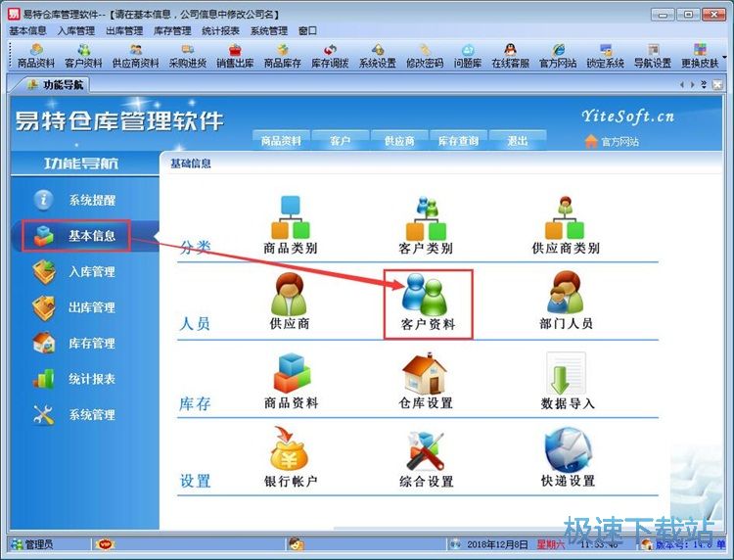Open 窗口 menu in menu bar
Image resolution: width=734 pixels, height=560 pixels.
(x=307, y=31)
